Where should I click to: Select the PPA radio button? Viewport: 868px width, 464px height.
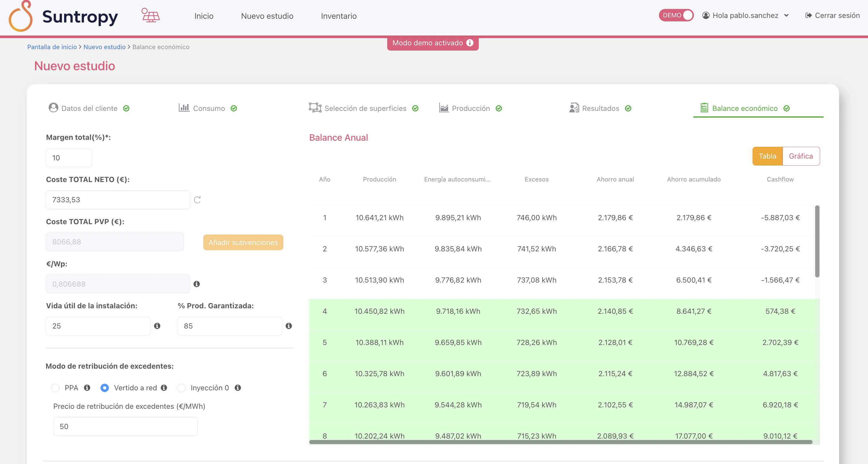coord(55,388)
